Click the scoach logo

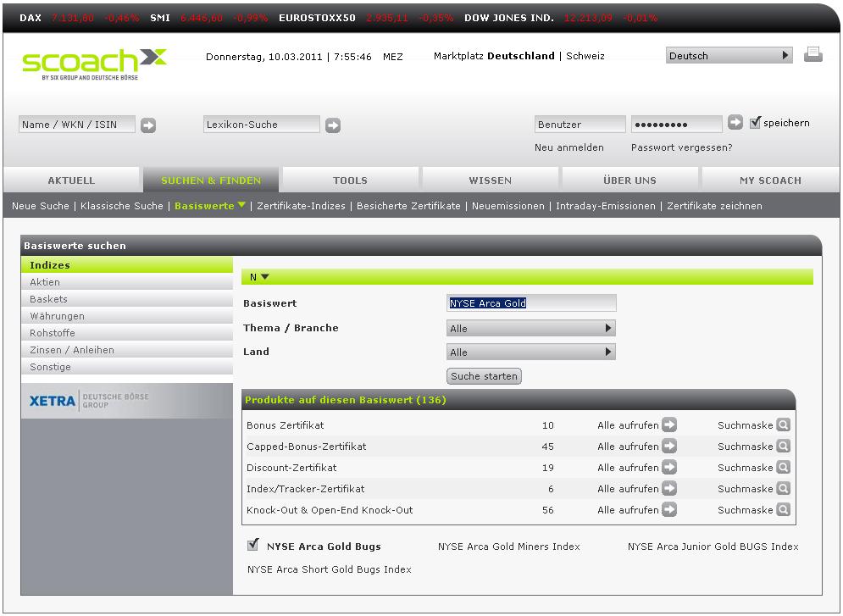tap(94, 64)
